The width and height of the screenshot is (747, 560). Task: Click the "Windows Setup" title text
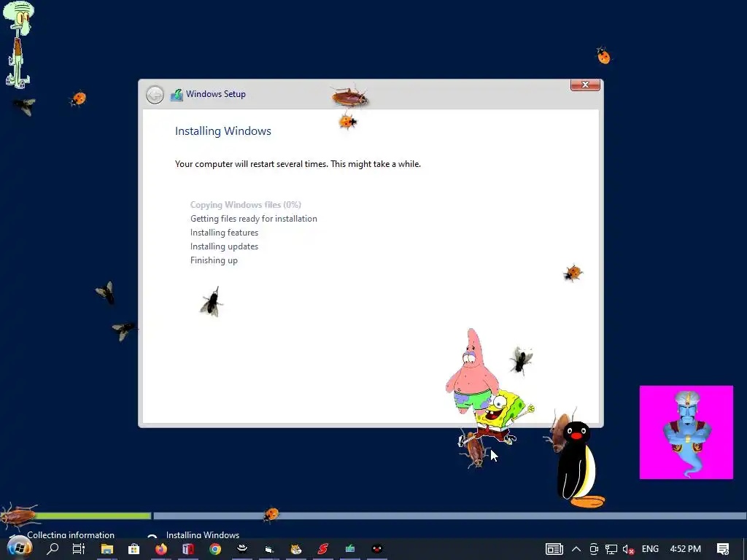216,94
